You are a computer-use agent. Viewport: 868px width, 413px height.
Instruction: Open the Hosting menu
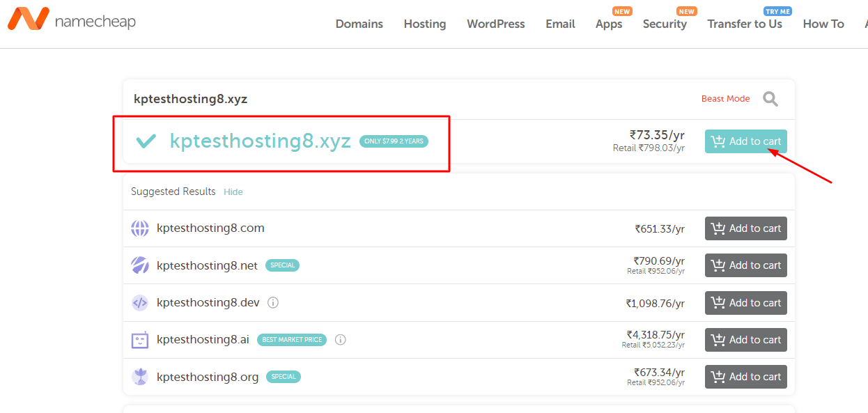tap(425, 24)
